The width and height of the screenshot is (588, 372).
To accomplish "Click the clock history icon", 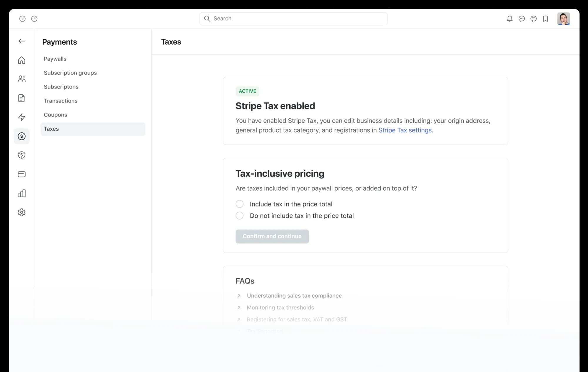I will [34, 19].
